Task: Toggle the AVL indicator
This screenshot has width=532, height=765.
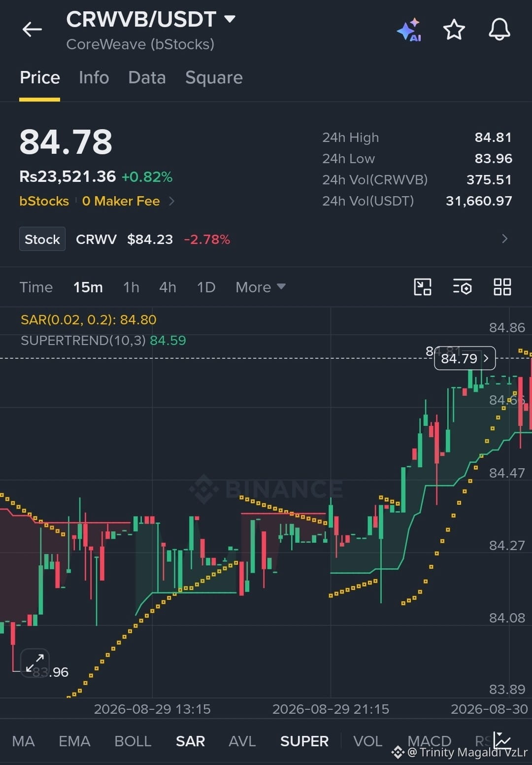Action: click(x=242, y=741)
